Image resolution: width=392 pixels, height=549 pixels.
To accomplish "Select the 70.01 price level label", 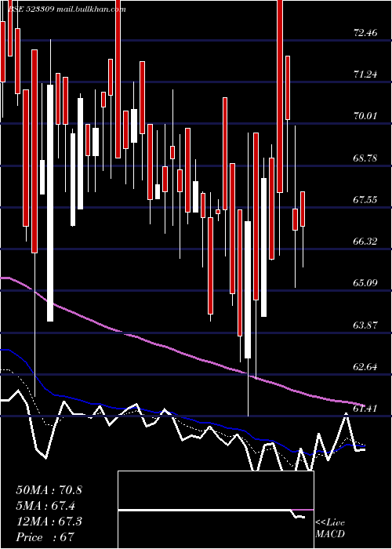I will click(366, 116).
